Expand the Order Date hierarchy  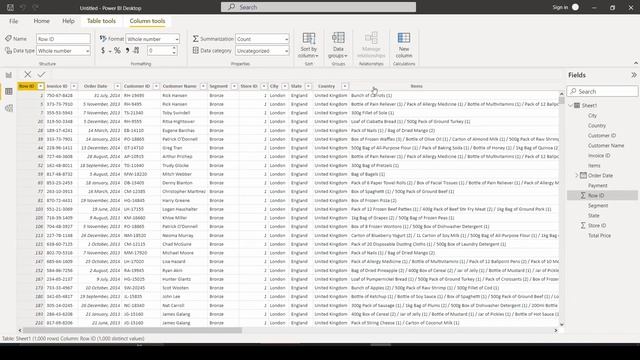pos(577,176)
